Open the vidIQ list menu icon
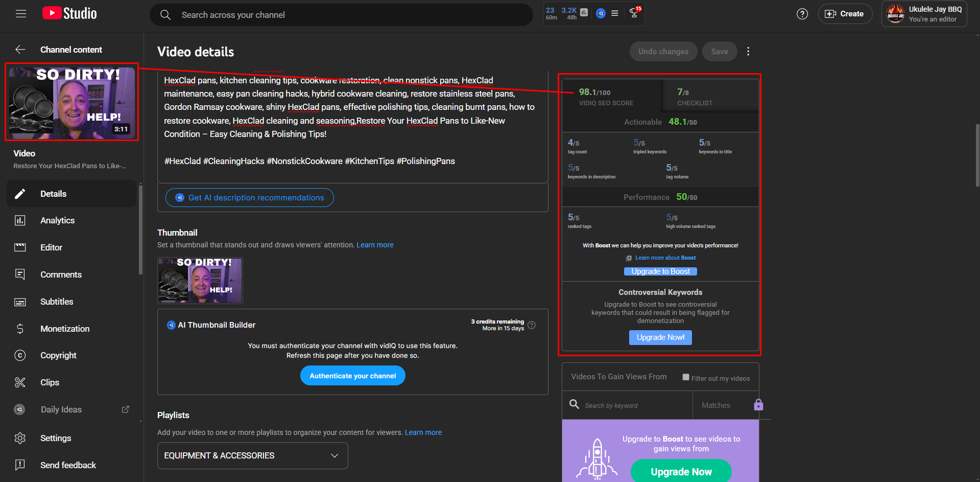The width and height of the screenshot is (980, 482). [x=615, y=13]
